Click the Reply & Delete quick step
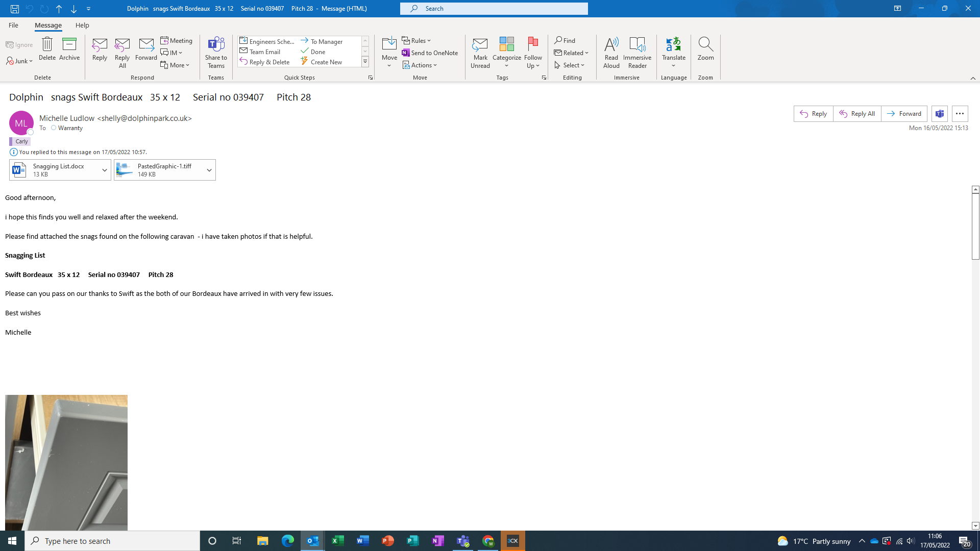Viewport: 980px width, 551px height. point(265,62)
